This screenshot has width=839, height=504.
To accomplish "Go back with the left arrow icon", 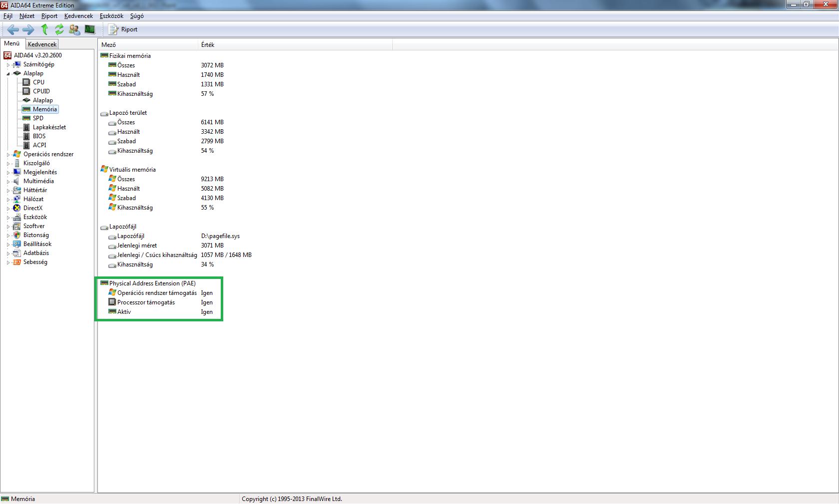I will tap(13, 29).
